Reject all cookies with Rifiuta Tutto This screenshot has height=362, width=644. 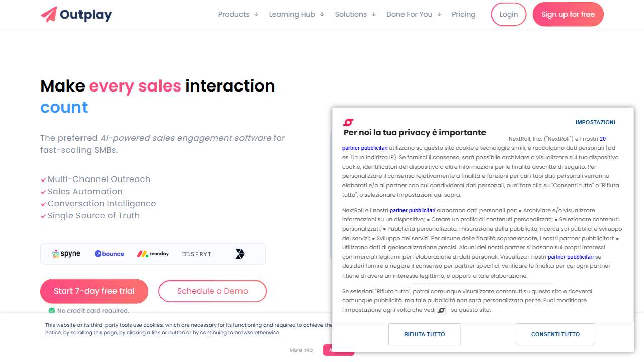pyautogui.click(x=424, y=334)
